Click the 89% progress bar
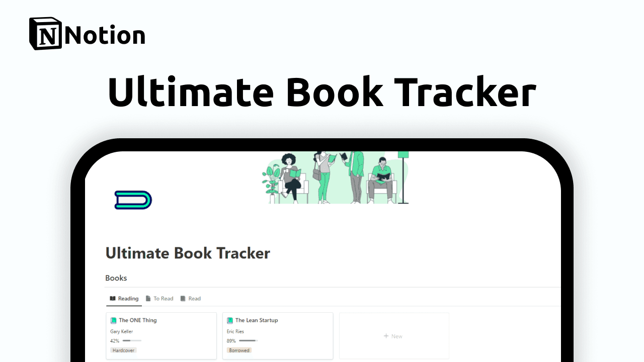Image resolution: width=644 pixels, height=362 pixels. [x=248, y=341]
